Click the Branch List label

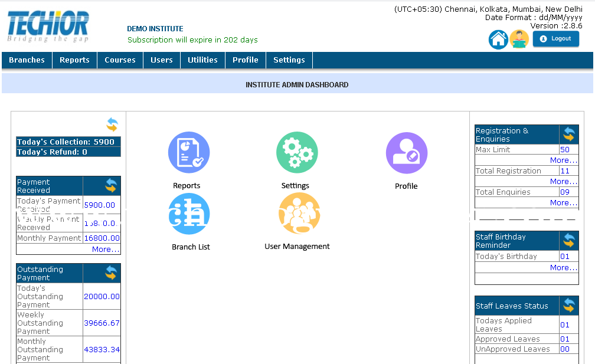191,247
